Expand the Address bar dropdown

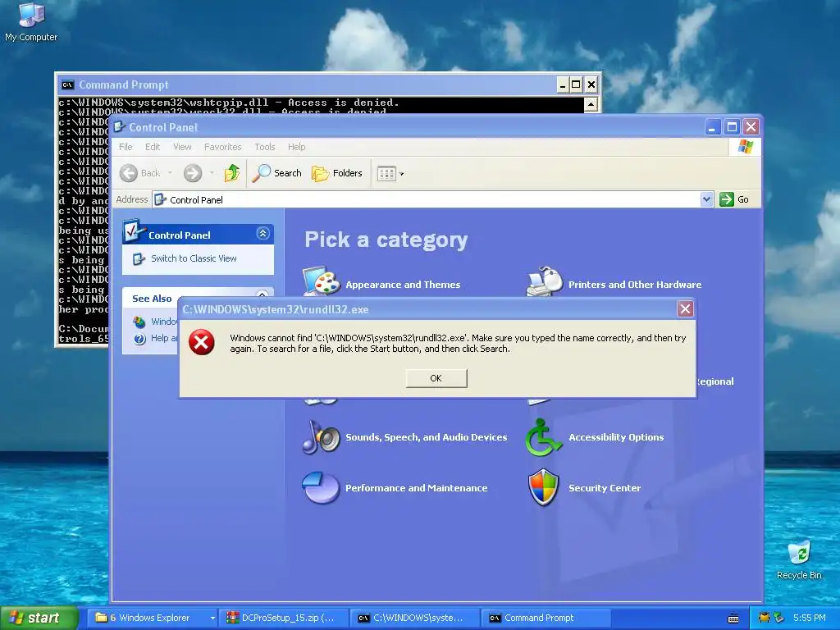(x=706, y=199)
